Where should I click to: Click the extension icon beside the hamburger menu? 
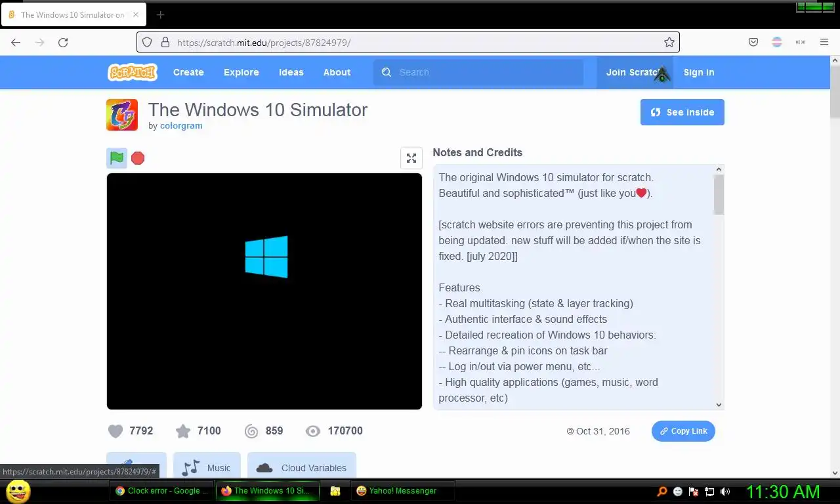801,42
